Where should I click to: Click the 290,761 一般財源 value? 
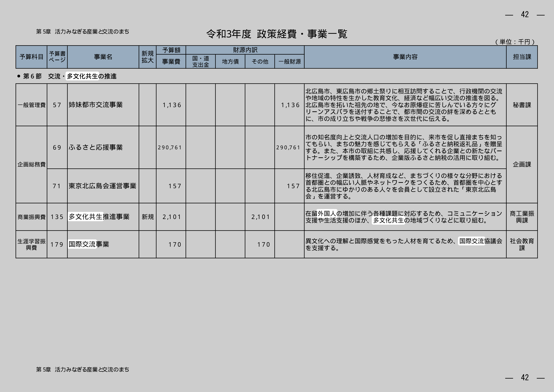pos(288,147)
